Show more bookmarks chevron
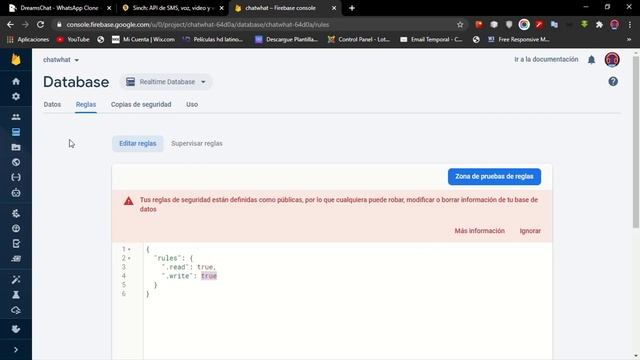Viewport: 640px width, 360px height. pos(629,40)
